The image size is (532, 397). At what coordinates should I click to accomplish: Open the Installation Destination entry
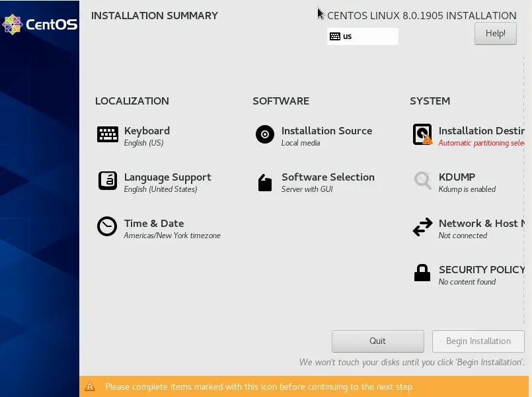click(x=469, y=136)
